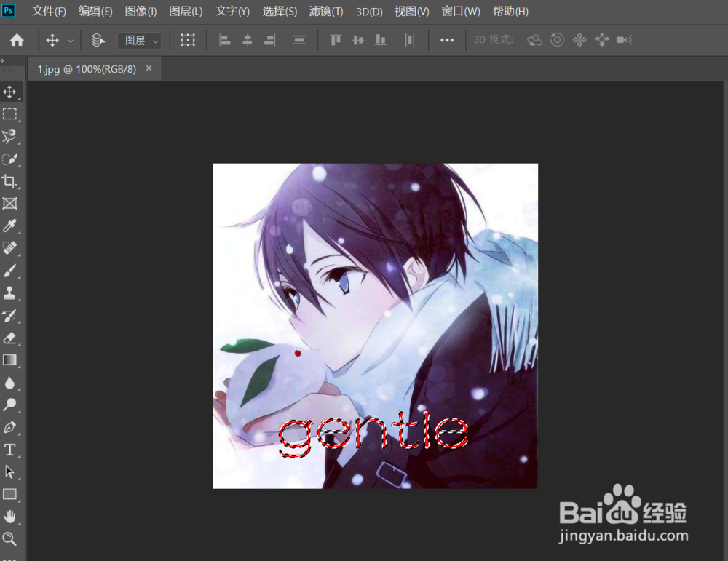The height and width of the screenshot is (561, 728).
Task: Select the Crop tool
Action: coord(9,181)
